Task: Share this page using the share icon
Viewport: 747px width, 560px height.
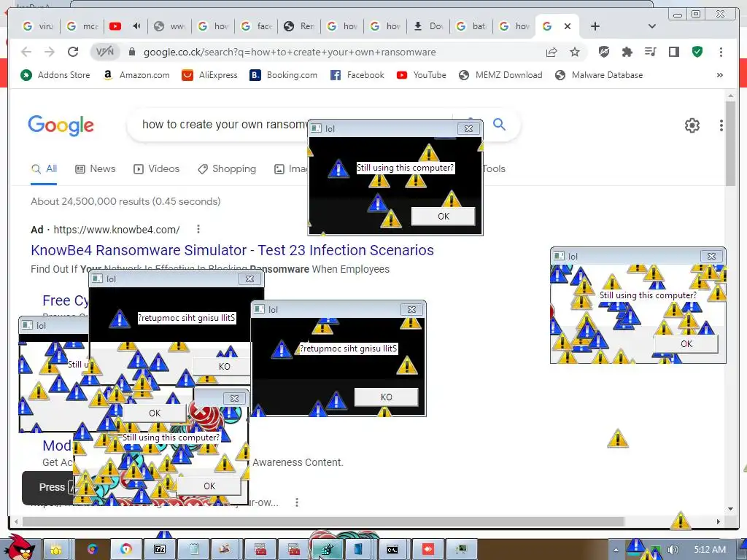Action: [x=551, y=52]
